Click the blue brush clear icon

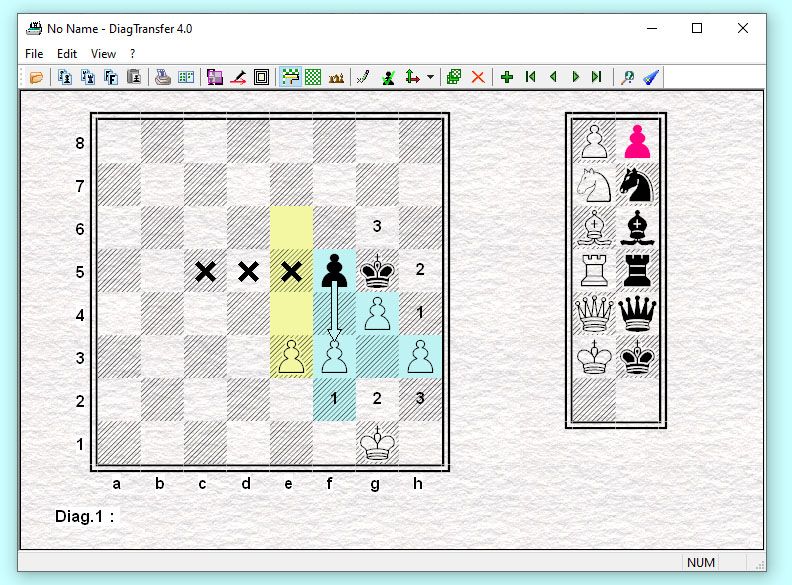click(650, 77)
